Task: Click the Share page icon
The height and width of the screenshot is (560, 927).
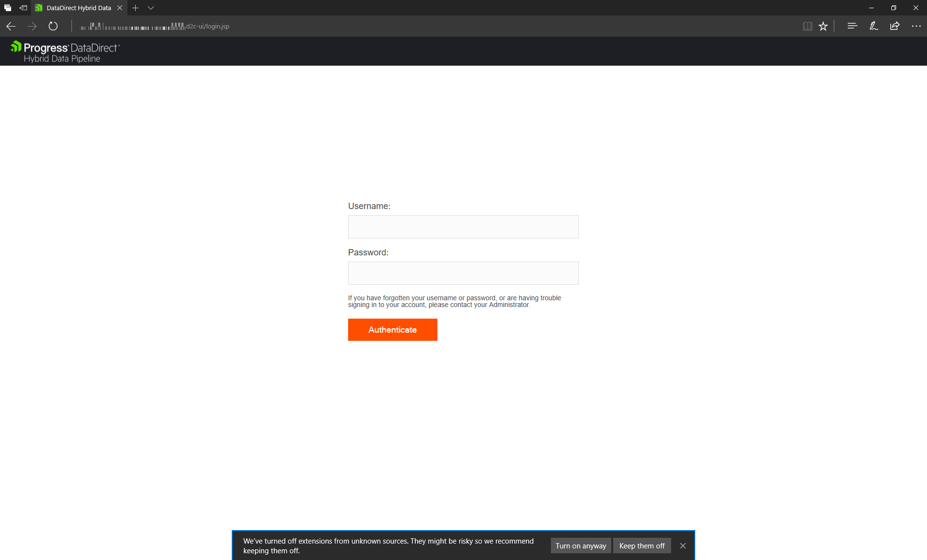Action: pos(895,27)
